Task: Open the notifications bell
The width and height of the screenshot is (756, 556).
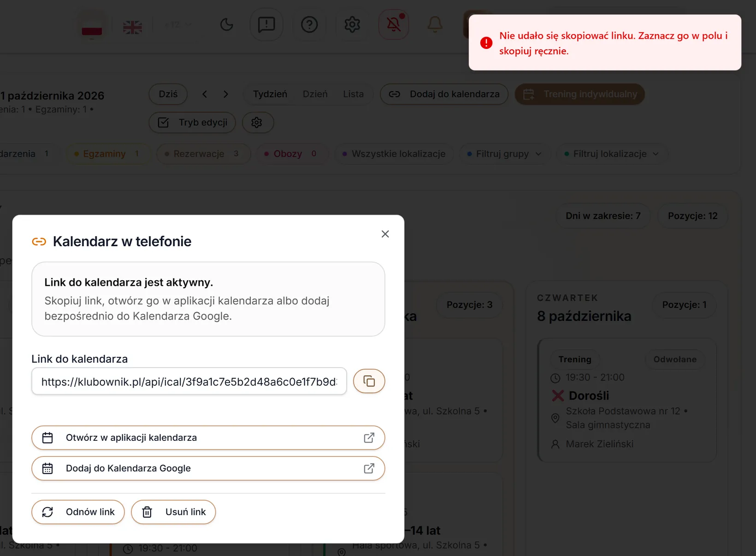Action: tap(435, 24)
